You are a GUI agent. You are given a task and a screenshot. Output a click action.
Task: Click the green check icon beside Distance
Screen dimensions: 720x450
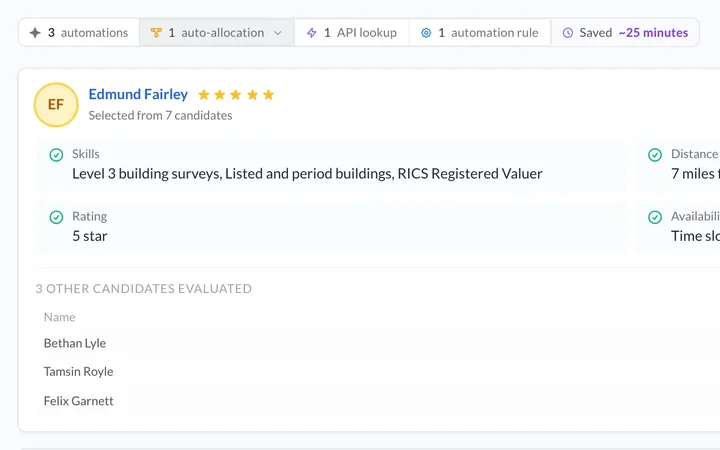point(655,155)
